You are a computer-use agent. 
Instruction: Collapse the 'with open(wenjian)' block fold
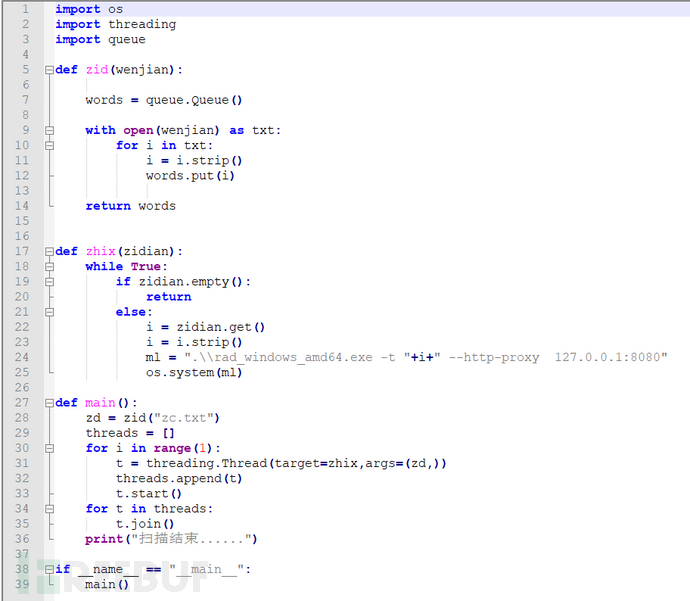[x=49, y=131]
